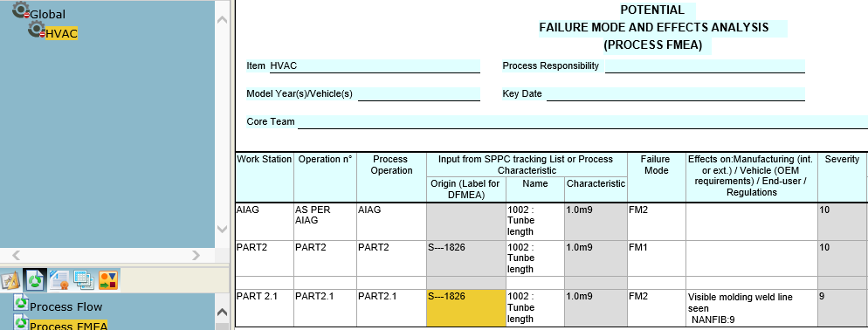Screen dimensions: 868x330
Task: Collapse the Global tree node
Action: point(26,15)
